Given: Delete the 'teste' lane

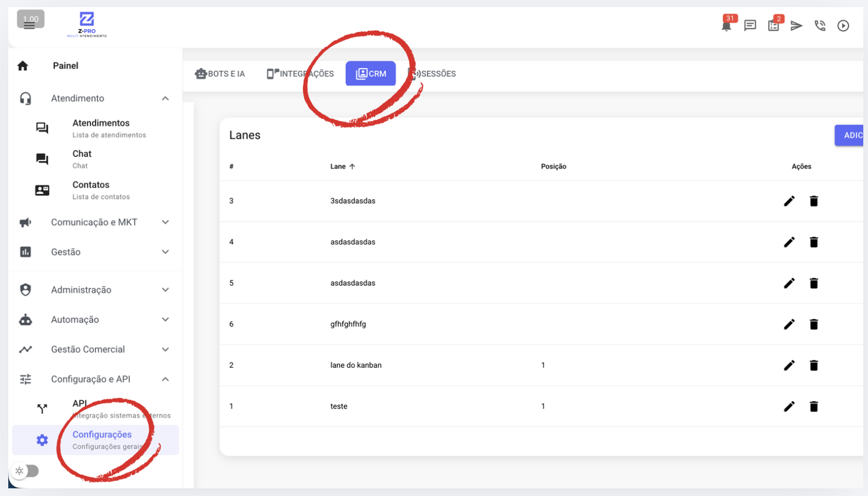Looking at the screenshot, I should pos(814,406).
